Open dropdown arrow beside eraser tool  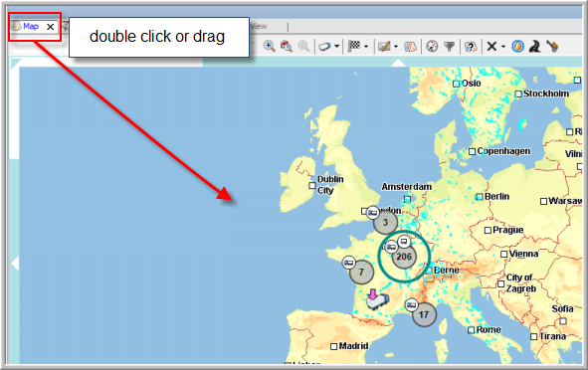click(336, 47)
